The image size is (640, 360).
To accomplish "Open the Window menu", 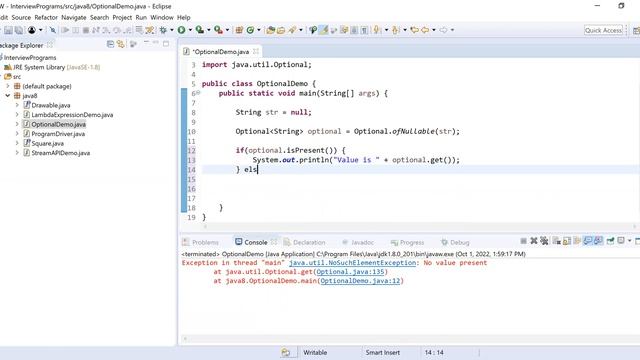I will coord(162,18).
